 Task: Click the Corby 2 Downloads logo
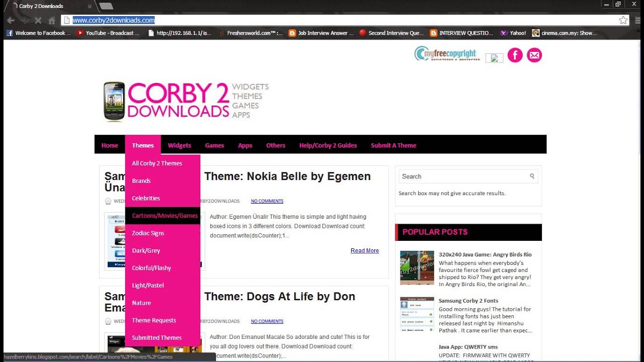186,101
